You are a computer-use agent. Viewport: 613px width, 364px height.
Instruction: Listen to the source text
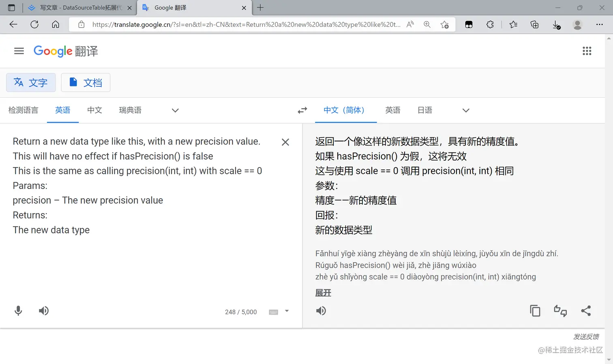coord(44,311)
